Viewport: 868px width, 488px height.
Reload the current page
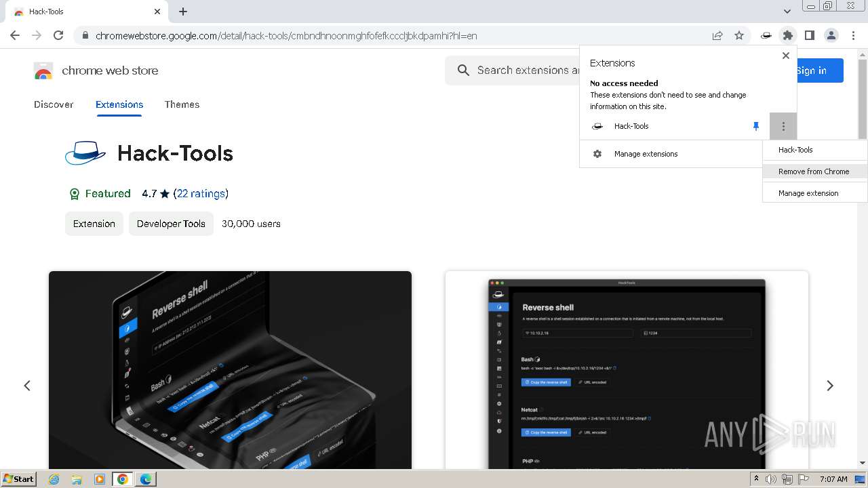(58, 35)
